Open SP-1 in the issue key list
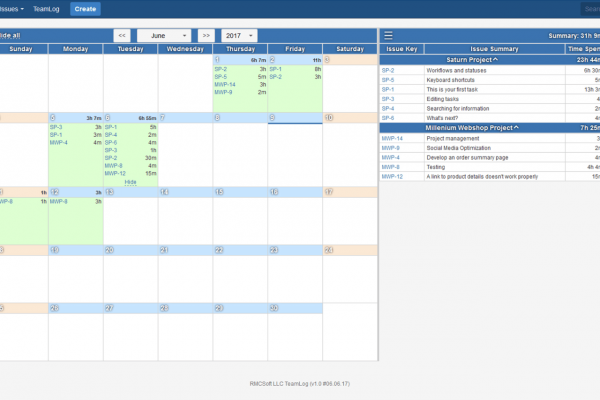 point(388,90)
